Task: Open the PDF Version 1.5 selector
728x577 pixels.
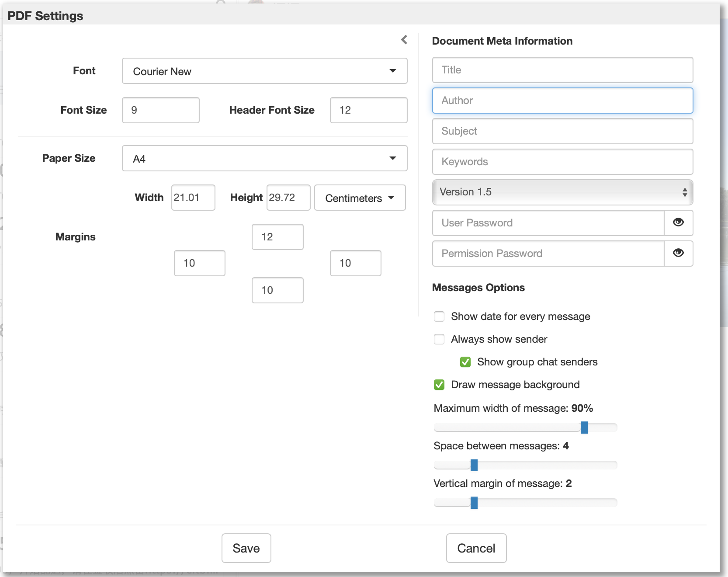Action: click(562, 192)
